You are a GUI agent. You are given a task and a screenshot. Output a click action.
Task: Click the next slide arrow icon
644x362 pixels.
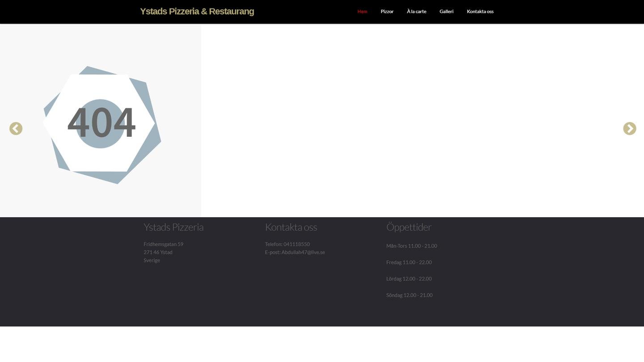point(629,129)
